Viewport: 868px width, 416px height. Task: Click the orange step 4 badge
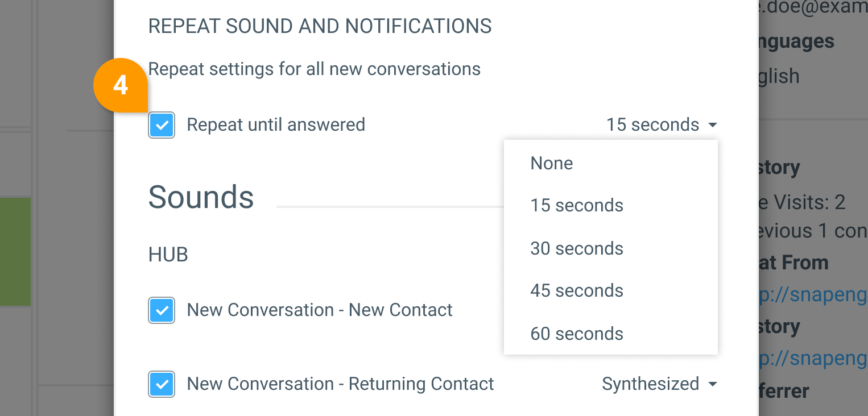[121, 85]
